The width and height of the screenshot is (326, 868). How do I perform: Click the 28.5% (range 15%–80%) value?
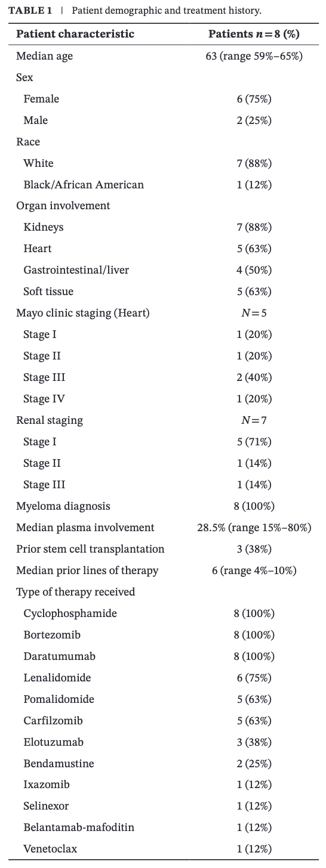254,528
